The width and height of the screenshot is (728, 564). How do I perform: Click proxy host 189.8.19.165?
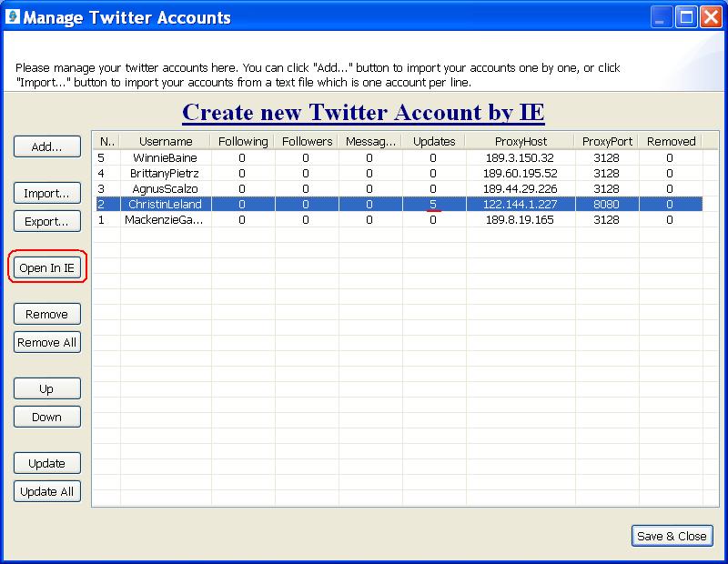[520, 219]
